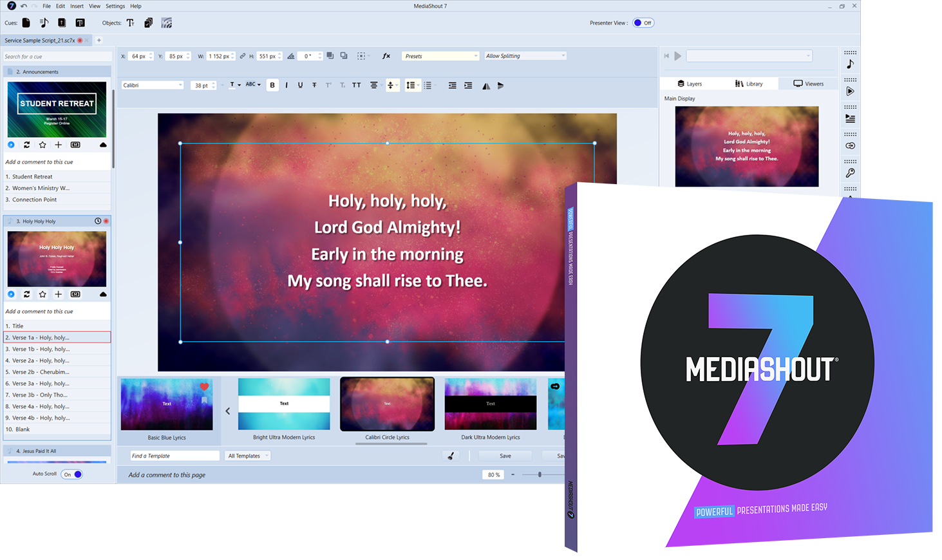The height and width of the screenshot is (560, 942).
Task: Open the play button side panel
Action: pyautogui.click(x=850, y=91)
